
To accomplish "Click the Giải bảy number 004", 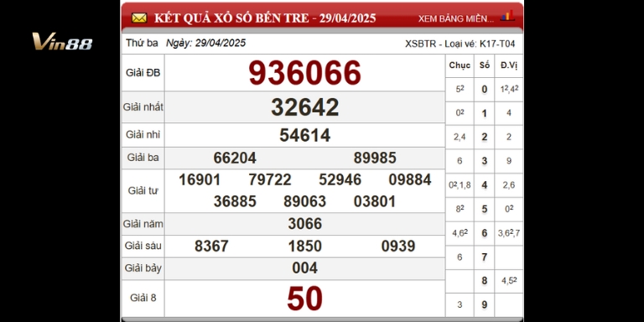I will [x=304, y=268].
